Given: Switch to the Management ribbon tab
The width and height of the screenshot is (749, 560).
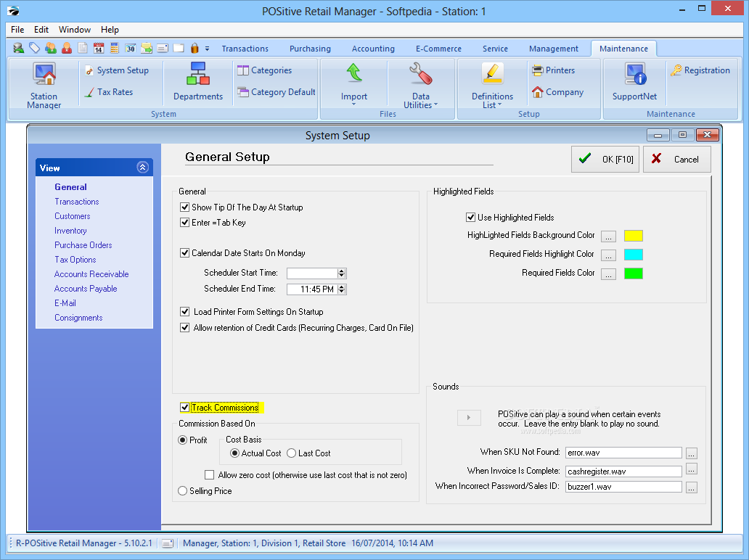Looking at the screenshot, I should pos(554,49).
